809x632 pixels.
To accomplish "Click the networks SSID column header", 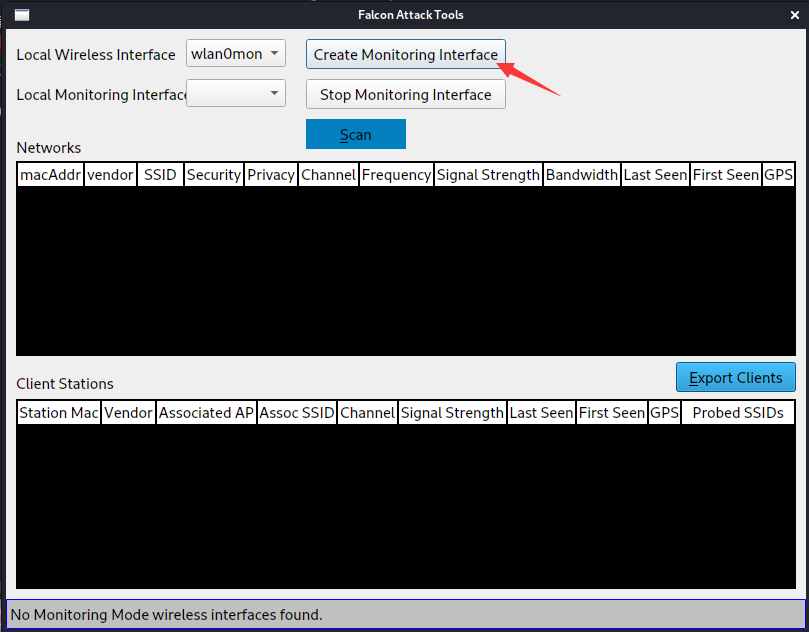I will [x=160, y=175].
